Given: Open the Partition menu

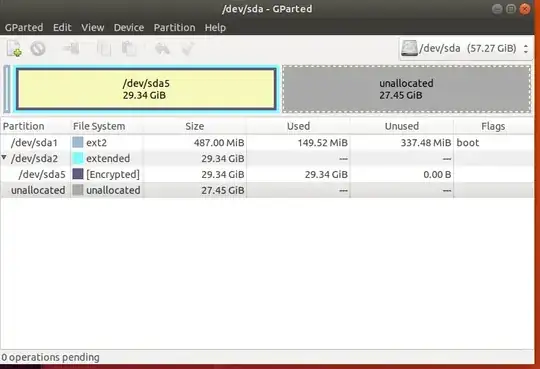Looking at the screenshot, I should [174, 28].
